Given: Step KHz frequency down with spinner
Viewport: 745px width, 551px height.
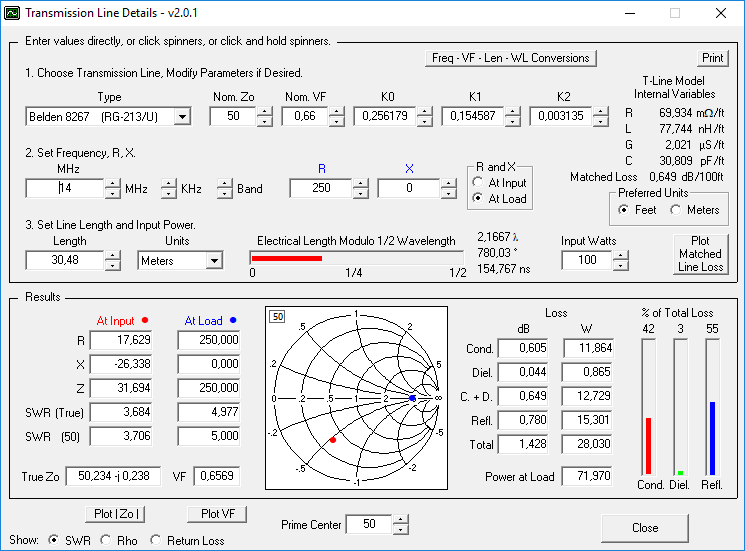Looking at the screenshot, I should click(169, 193).
